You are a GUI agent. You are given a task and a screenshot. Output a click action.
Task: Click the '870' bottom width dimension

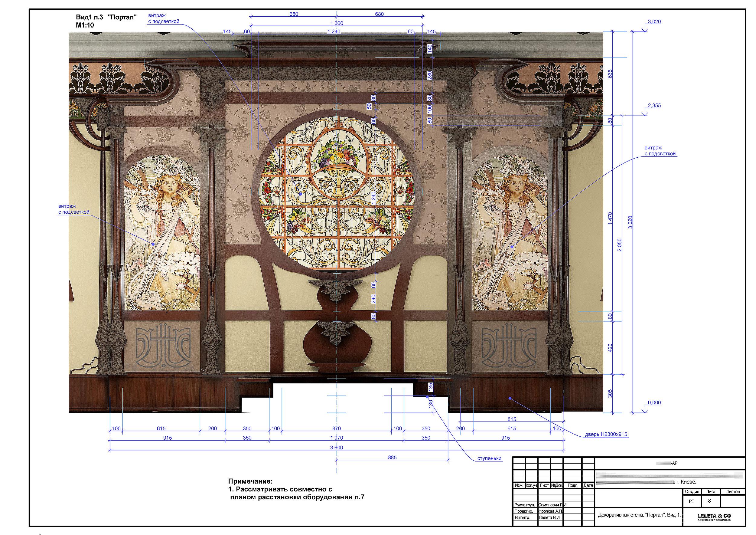tap(337, 428)
